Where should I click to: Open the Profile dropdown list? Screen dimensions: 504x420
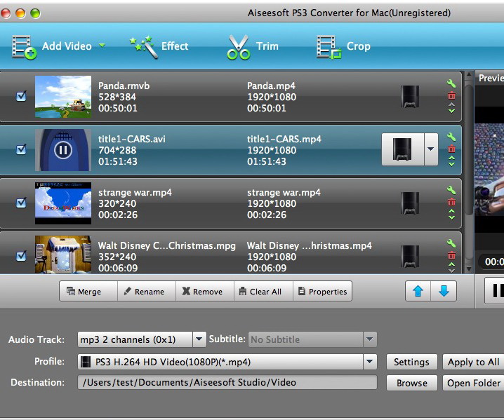tap(370, 362)
